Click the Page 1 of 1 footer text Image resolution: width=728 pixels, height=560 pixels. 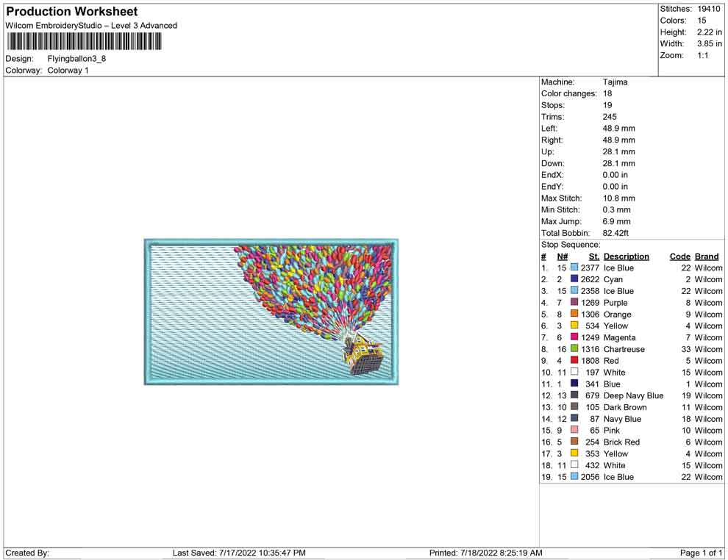pos(701,553)
